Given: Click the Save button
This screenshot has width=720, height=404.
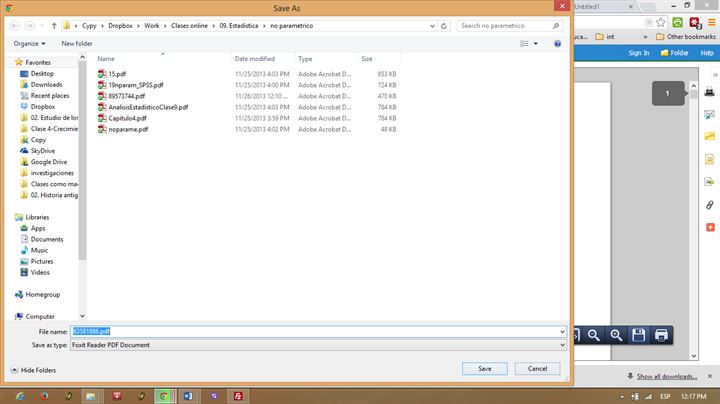Looking at the screenshot, I should click(x=484, y=369).
